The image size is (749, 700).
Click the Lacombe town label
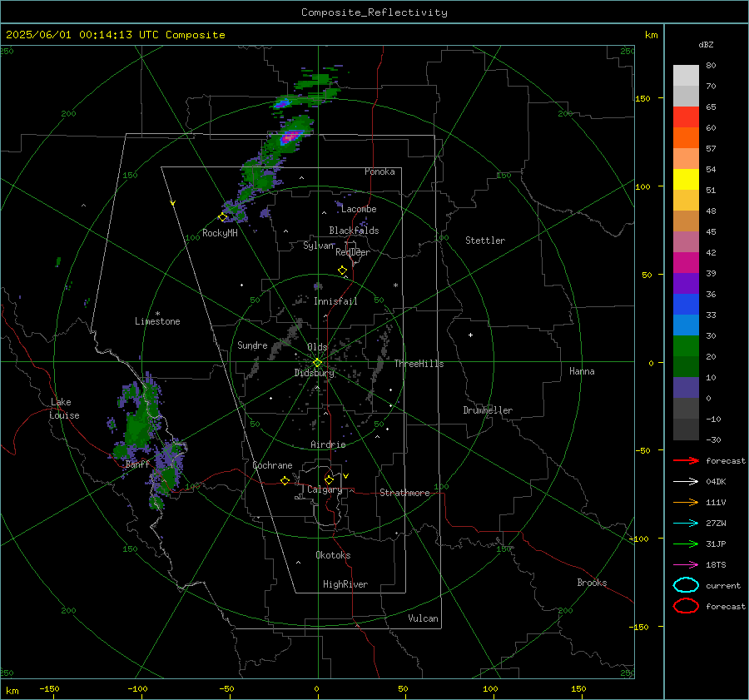click(359, 209)
